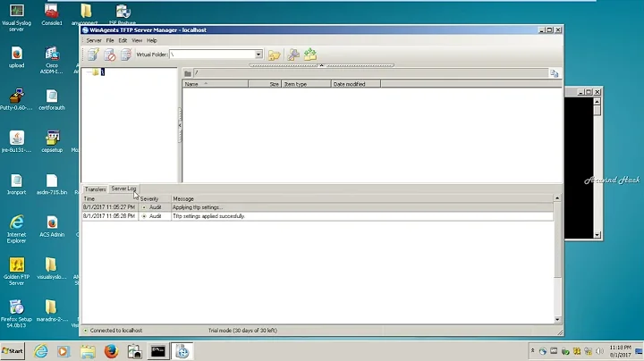This screenshot has width=644, height=361.
Task: Open the Ironport desktop file
Action: coord(16,184)
